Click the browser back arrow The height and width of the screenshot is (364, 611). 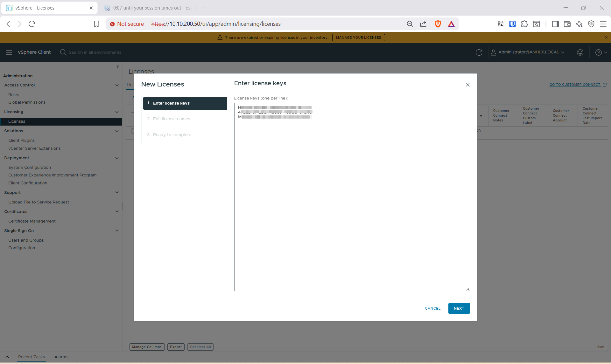[9, 24]
